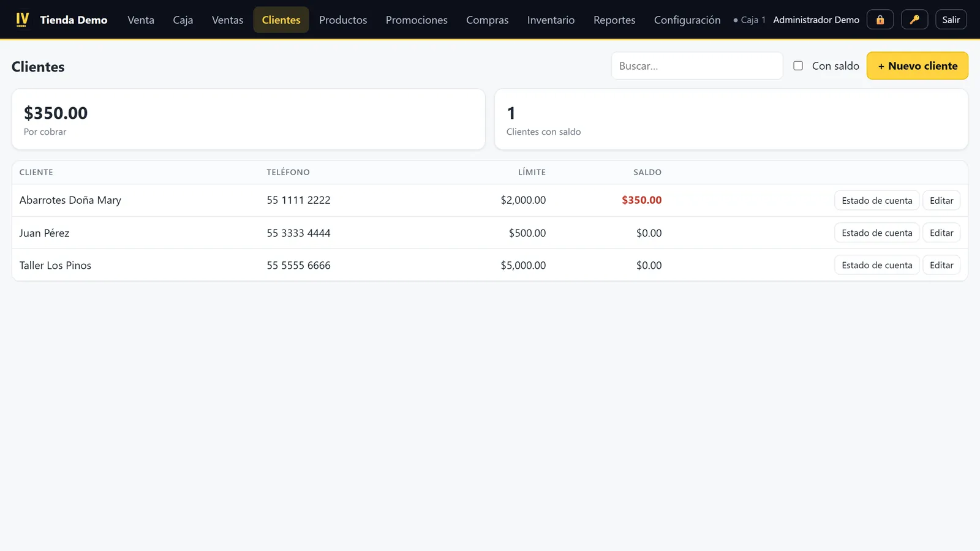Click the Administrador Demo user label

click(x=816, y=20)
